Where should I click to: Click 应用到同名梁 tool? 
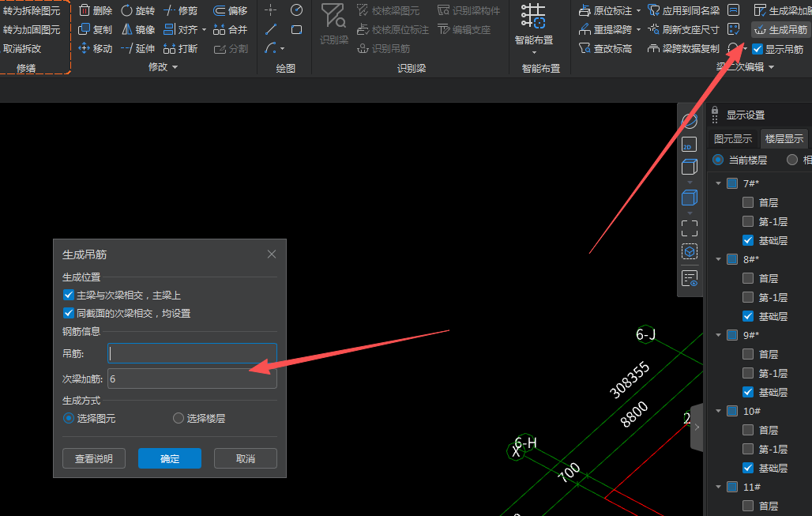point(683,10)
